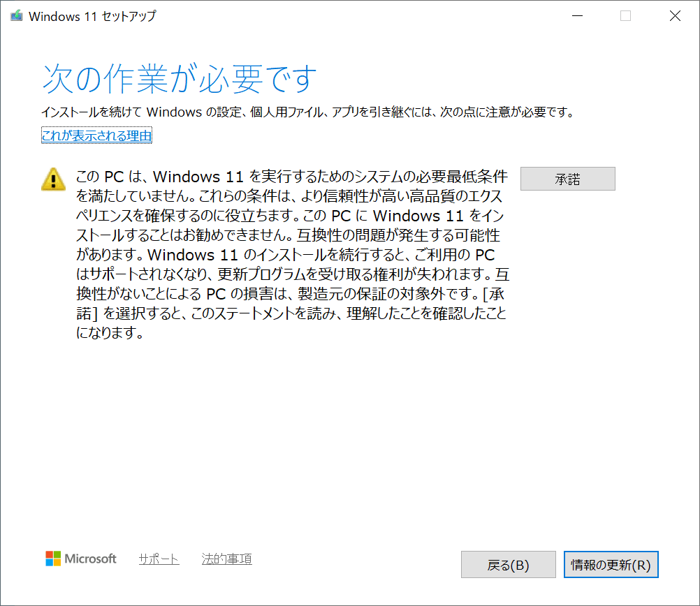Click the 次の作業が必要です heading

coord(180,79)
